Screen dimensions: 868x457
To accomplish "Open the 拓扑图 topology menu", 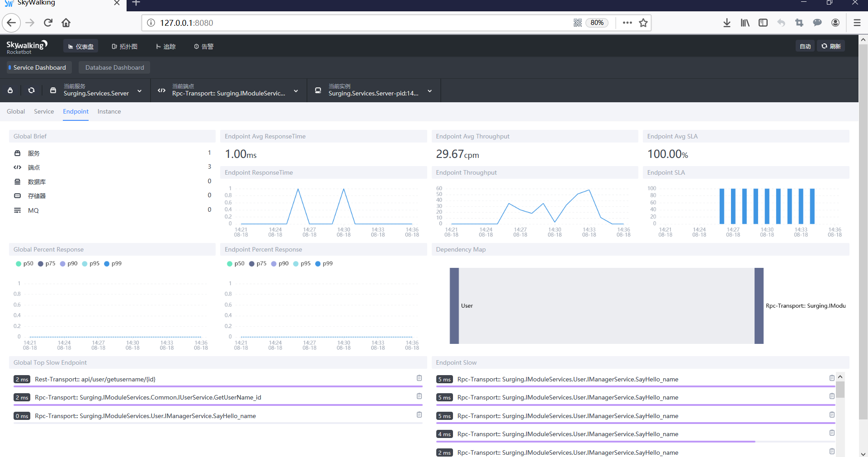I will (124, 46).
